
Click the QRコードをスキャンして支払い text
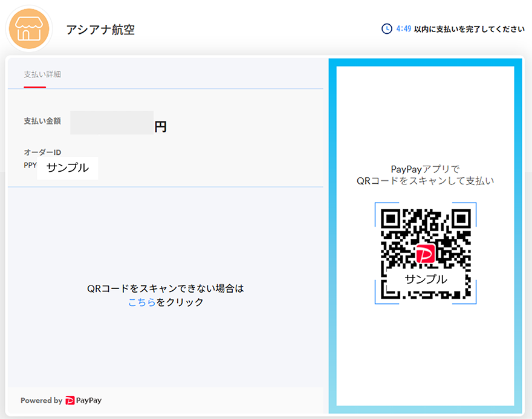425,181
